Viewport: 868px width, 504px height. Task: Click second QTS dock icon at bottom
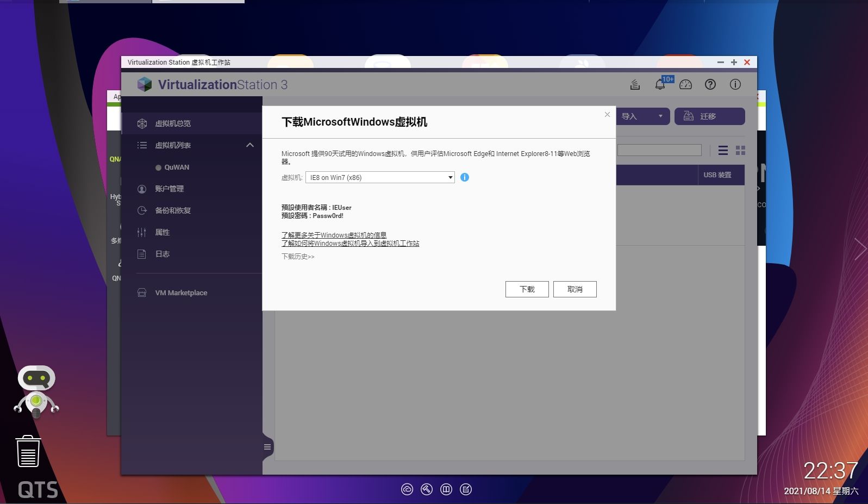tap(427, 489)
